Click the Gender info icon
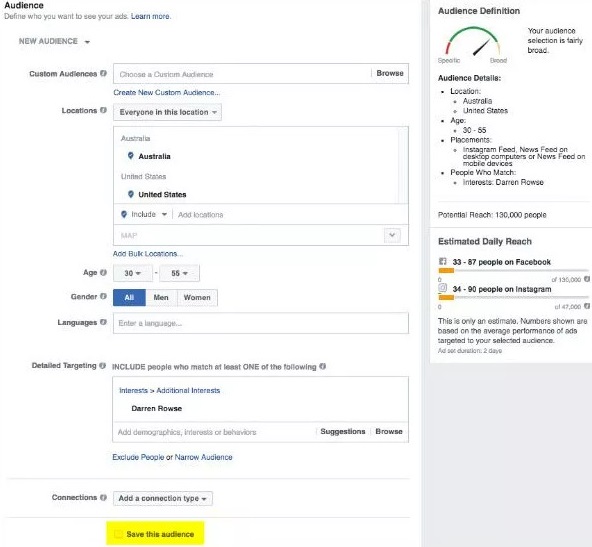 [103, 296]
